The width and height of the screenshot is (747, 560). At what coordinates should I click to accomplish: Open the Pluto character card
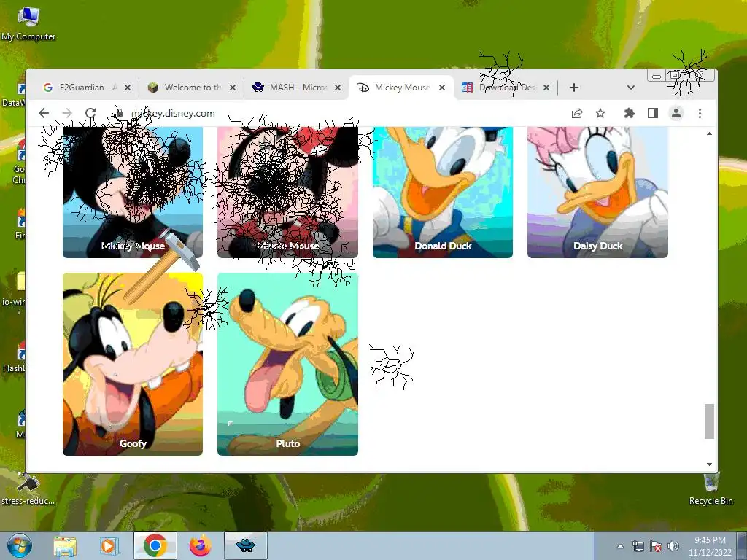(287, 365)
